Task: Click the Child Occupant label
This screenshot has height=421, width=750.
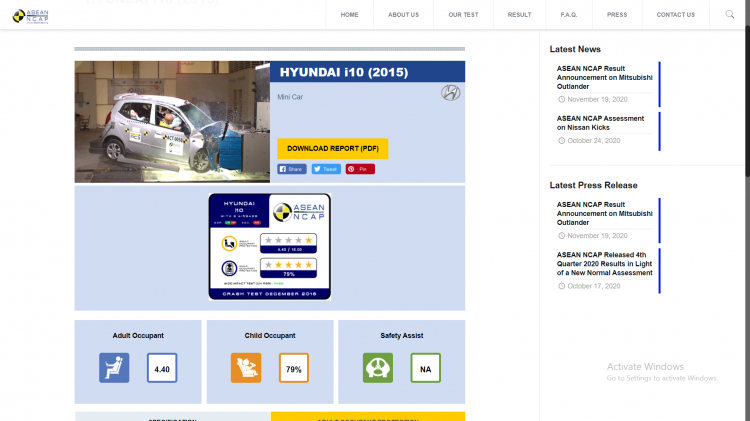Action: 270,335
